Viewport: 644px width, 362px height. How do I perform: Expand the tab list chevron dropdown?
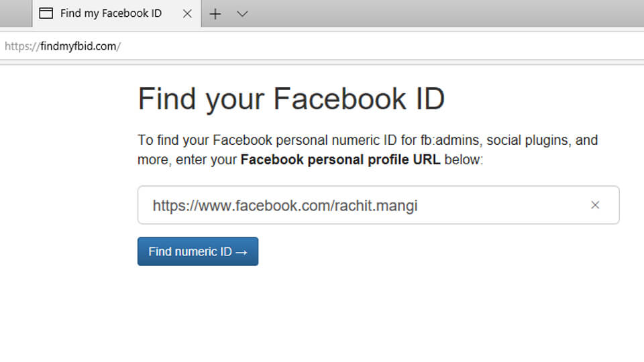coord(242,13)
